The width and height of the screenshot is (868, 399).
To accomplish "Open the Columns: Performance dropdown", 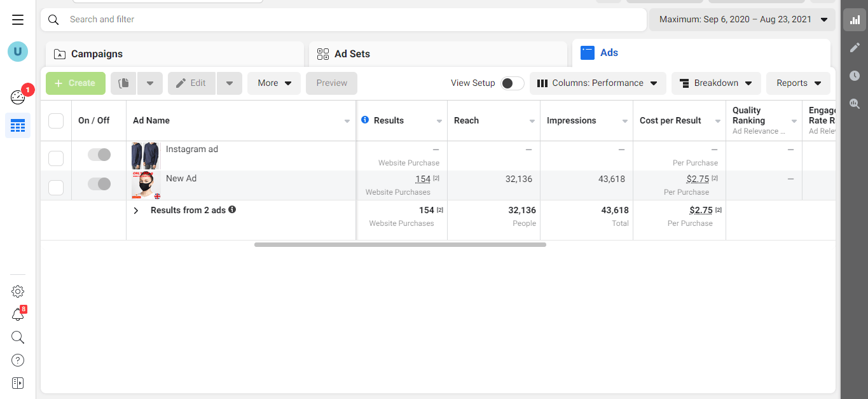I will pos(598,83).
